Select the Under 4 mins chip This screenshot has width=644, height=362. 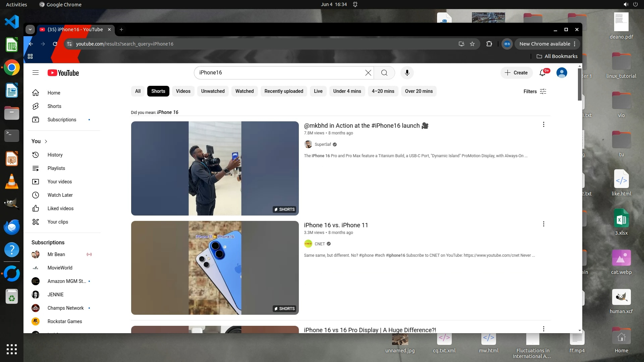pos(347,91)
